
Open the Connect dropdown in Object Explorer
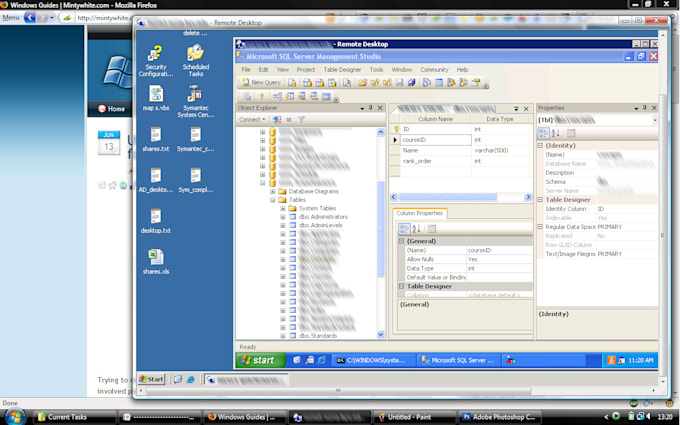tap(253, 119)
